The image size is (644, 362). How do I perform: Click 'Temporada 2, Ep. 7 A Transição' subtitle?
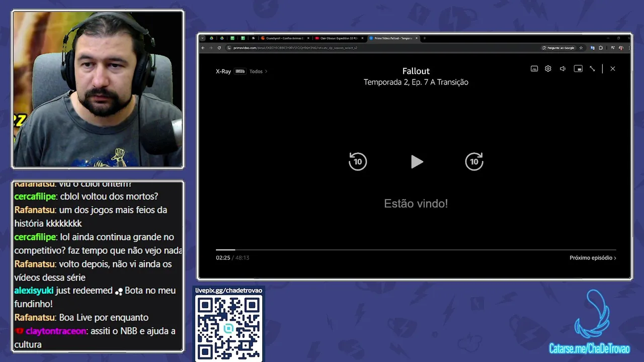coord(416,82)
